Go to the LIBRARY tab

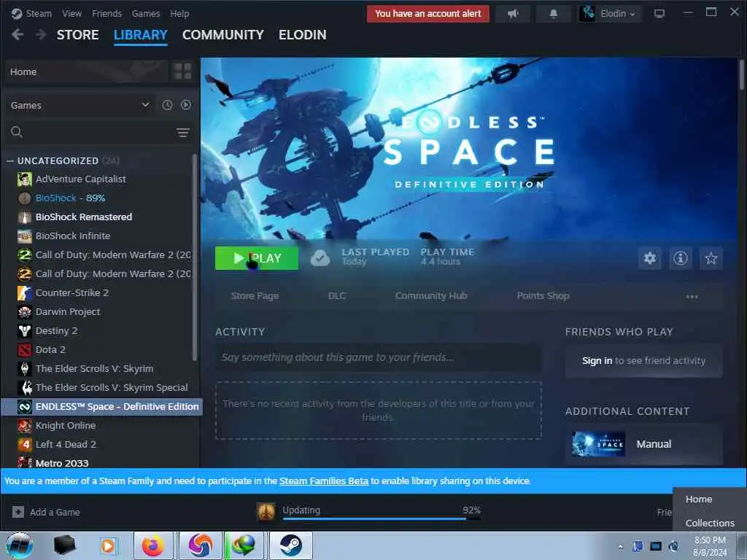tap(141, 35)
